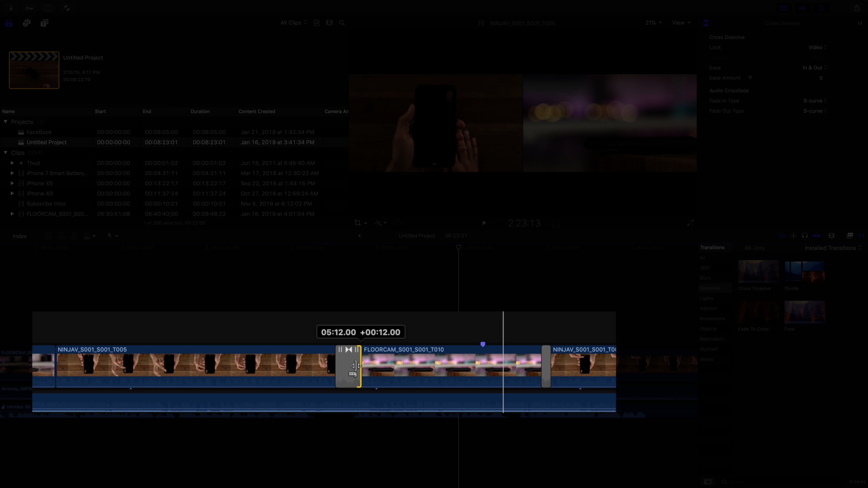868x488 pixels.
Task: Click the Share export icon
Action: pos(857,8)
